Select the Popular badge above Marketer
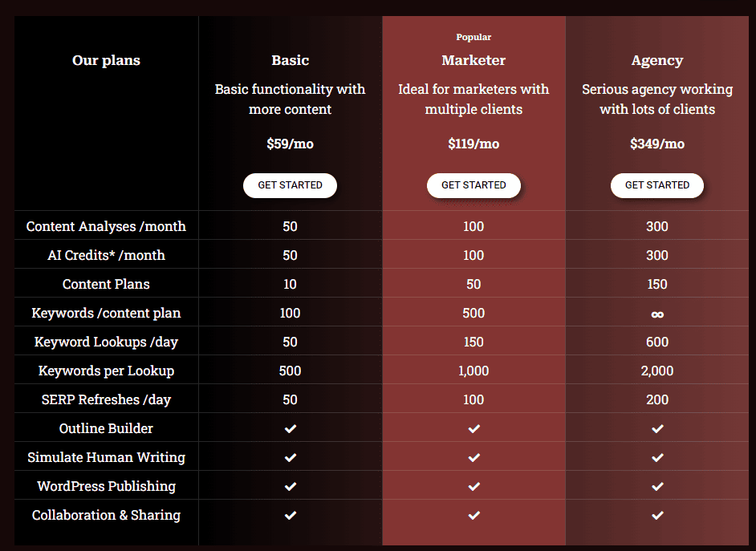 [x=474, y=37]
